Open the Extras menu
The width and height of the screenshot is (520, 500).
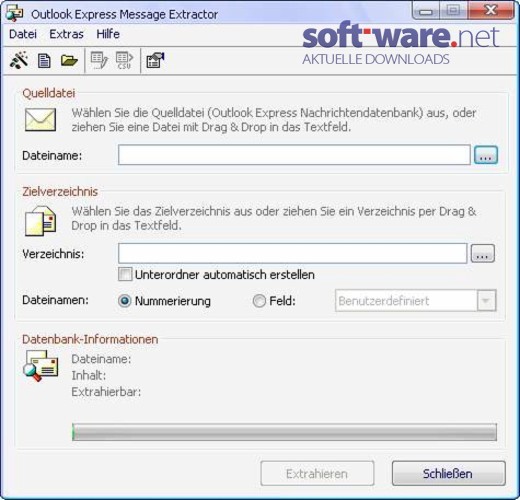click(x=66, y=34)
